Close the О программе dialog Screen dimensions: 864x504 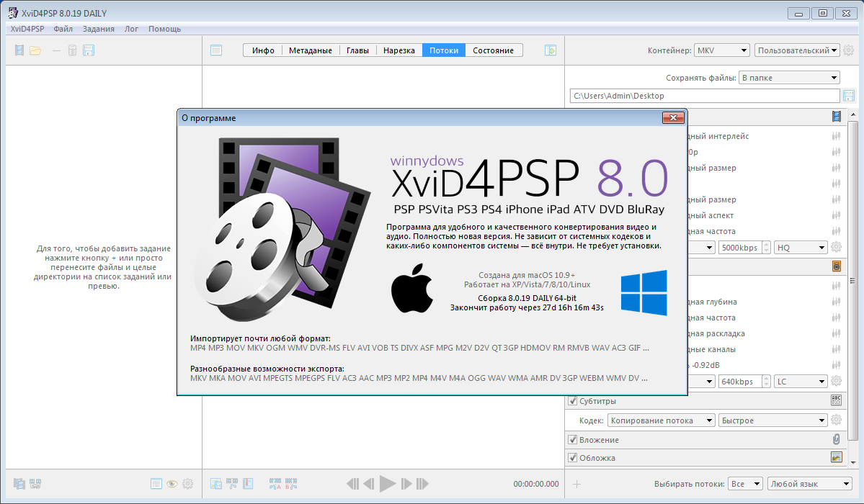[x=673, y=118]
